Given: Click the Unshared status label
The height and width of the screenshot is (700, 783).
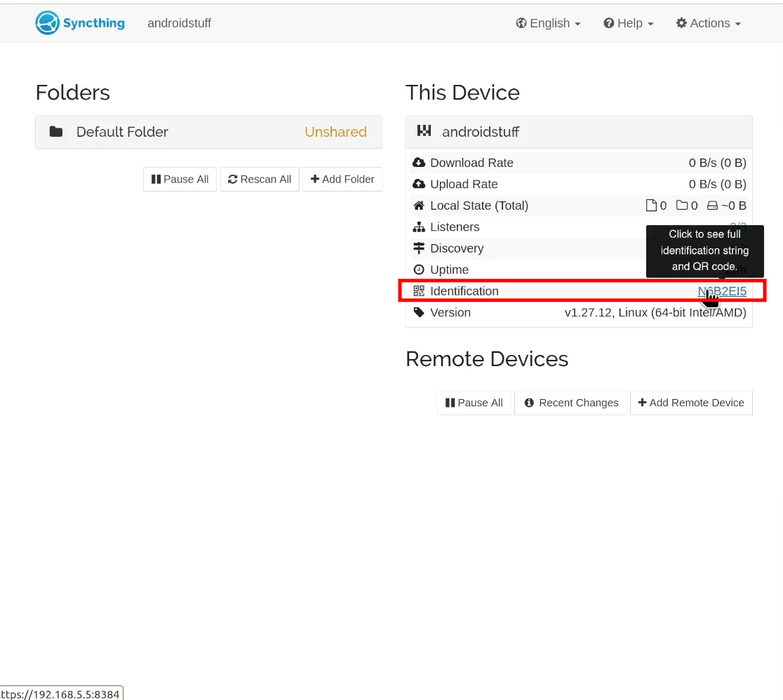Looking at the screenshot, I should (x=335, y=132).
